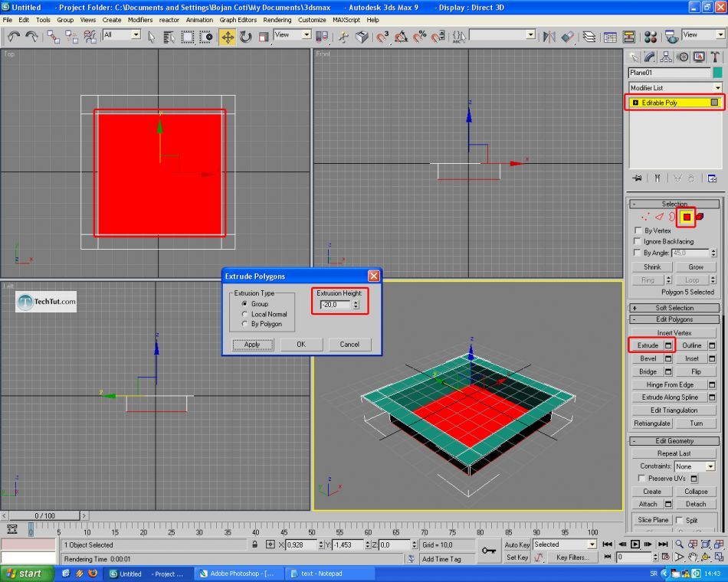
Task: Collapse the Edit Polygons rollout
Action: tap(674, 319)
